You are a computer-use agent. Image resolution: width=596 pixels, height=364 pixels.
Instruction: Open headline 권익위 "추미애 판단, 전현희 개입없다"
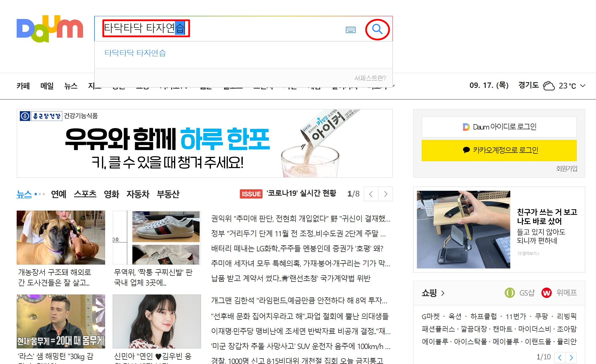300,219
